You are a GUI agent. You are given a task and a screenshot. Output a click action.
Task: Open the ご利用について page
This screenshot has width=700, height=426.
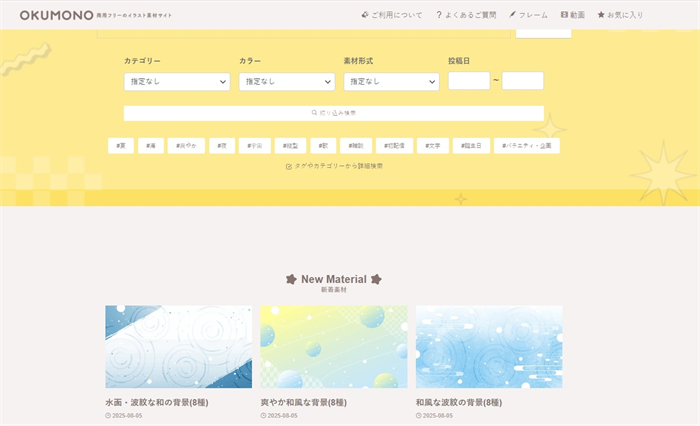391,15
